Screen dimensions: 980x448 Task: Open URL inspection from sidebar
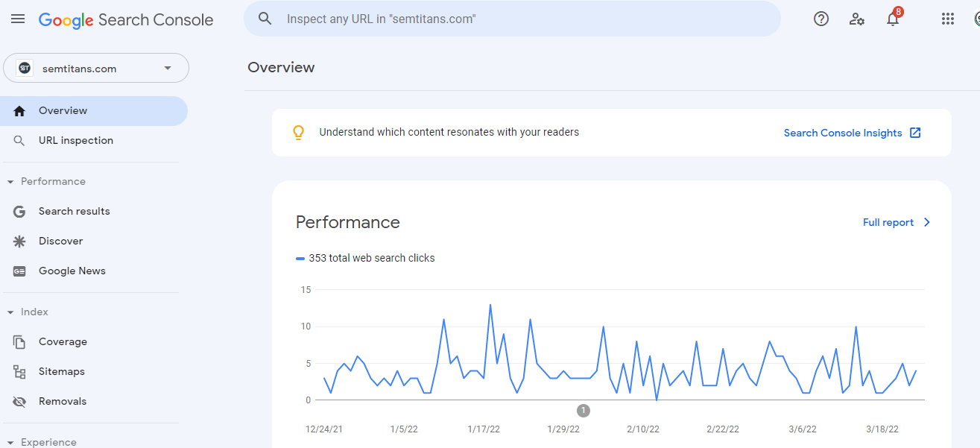(94, 140)
